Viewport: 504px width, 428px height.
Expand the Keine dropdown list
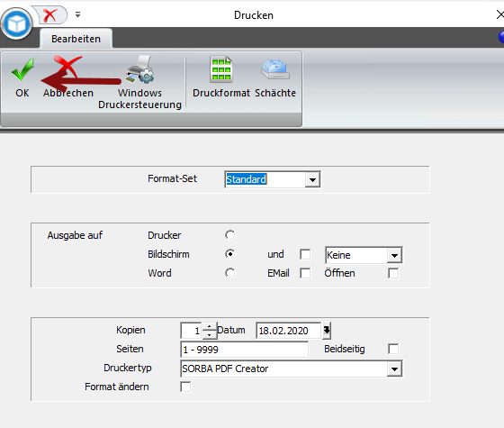[x=394, y=256]
